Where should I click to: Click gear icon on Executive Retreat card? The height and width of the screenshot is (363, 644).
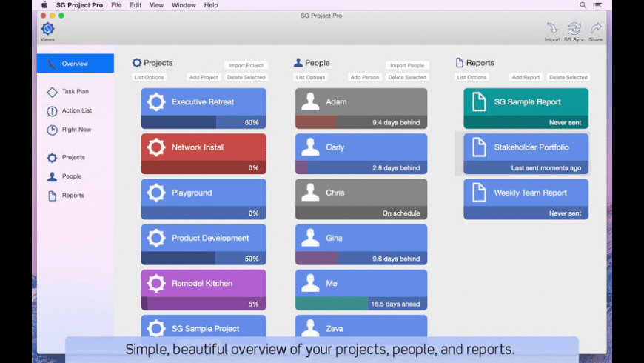point(156,102)
